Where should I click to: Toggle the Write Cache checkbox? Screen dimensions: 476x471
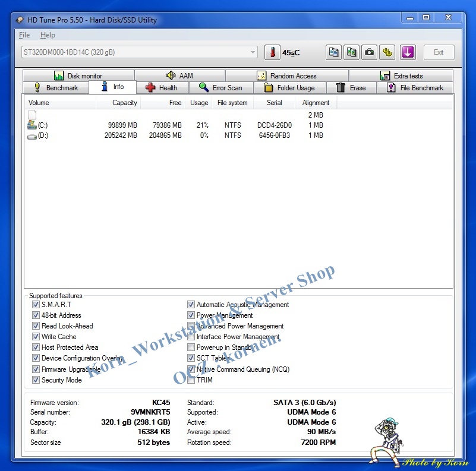pos(36,336)
